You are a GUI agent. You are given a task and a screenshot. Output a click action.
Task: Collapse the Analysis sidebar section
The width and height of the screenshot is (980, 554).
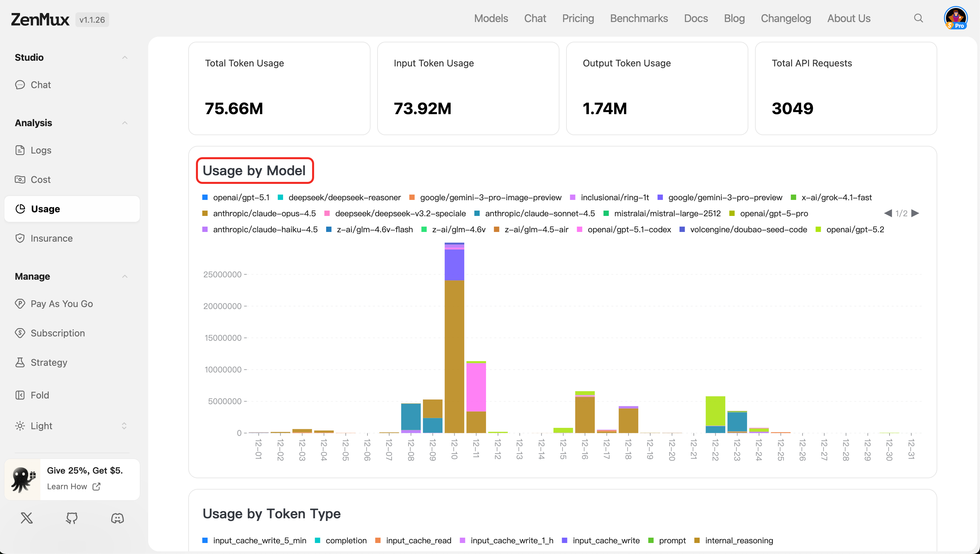pyautogui.click(x=125, y=123)
